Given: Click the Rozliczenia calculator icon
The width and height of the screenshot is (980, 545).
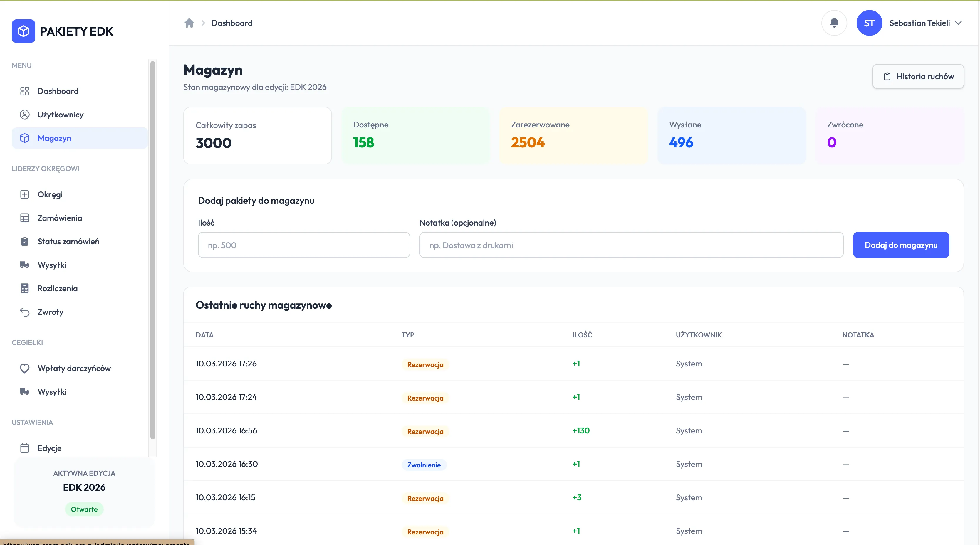Looking at the screenshot, I should (25, 289).
